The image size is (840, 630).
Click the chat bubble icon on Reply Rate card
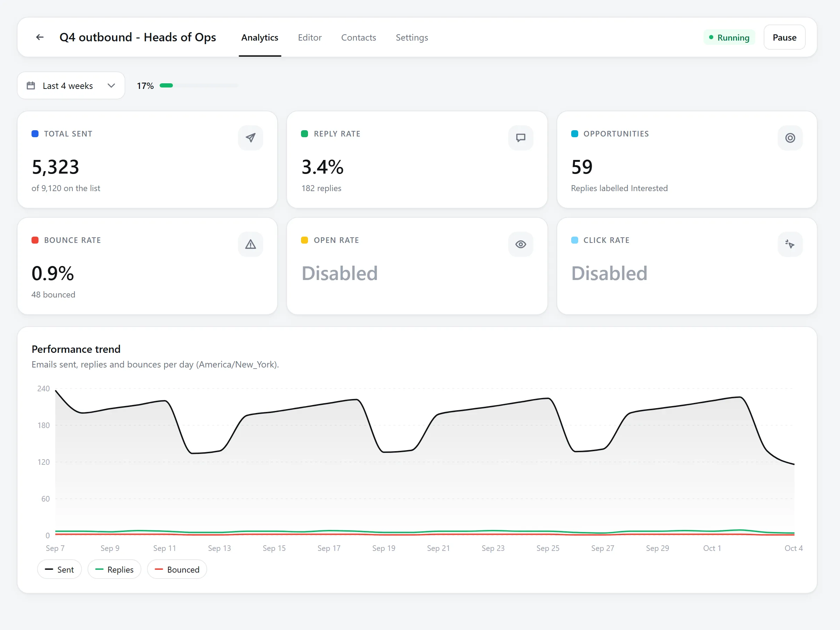(x=520, y=138)
